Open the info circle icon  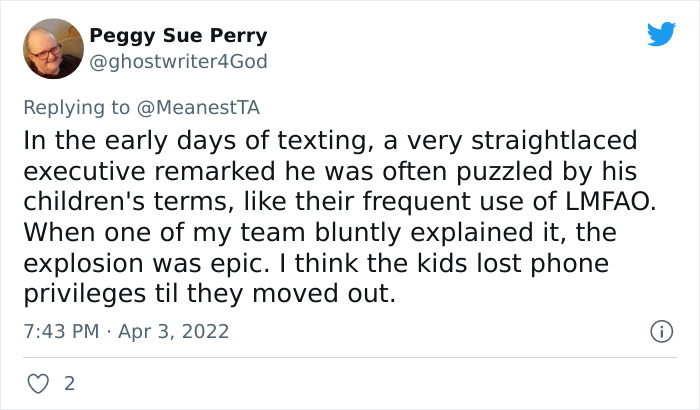(659, 331)
